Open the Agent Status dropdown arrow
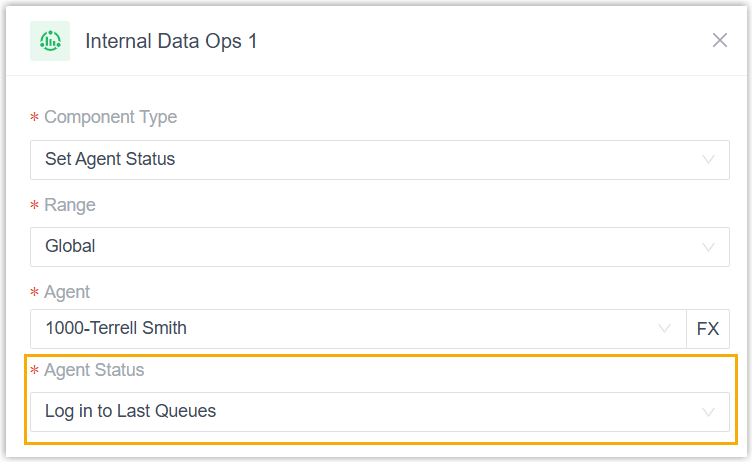The width and height of the screenshot is (753, 463). [x=708, y=411]
